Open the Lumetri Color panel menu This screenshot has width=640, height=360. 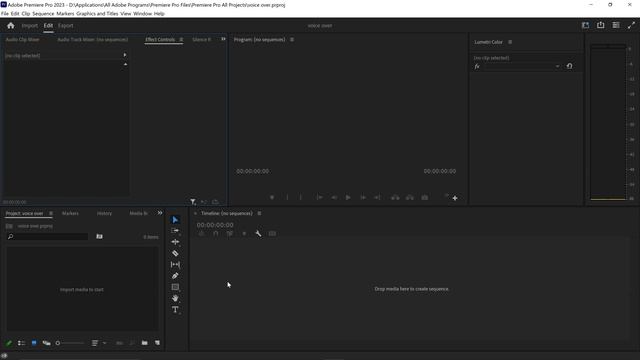(x=510, y=42)
